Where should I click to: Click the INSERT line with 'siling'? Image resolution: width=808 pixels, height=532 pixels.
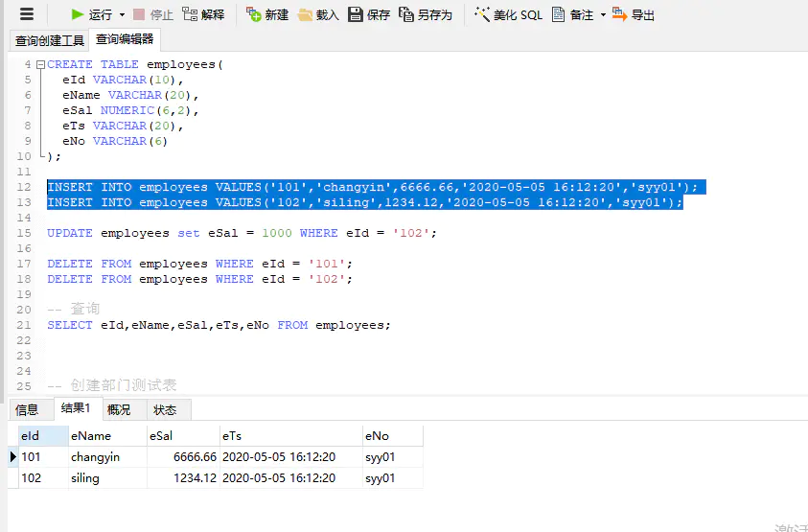(x=364, y=202)
